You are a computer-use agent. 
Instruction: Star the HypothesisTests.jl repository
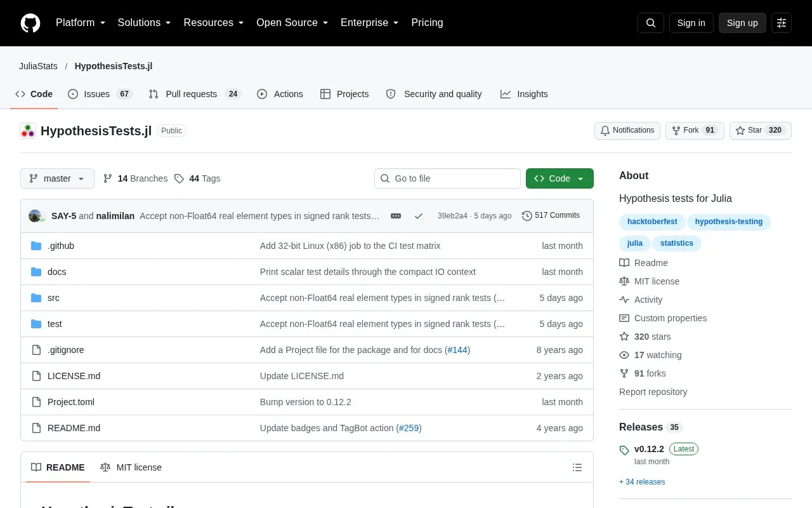[x=761, y=131]
